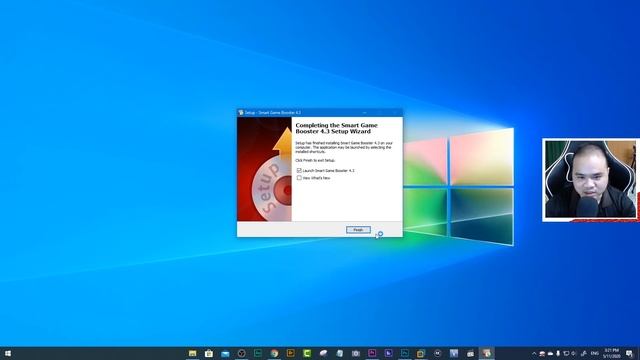This screenshot has width=640, height=360.
Task: Close the Smart Game Booster setup window
Action: [395, 112]
